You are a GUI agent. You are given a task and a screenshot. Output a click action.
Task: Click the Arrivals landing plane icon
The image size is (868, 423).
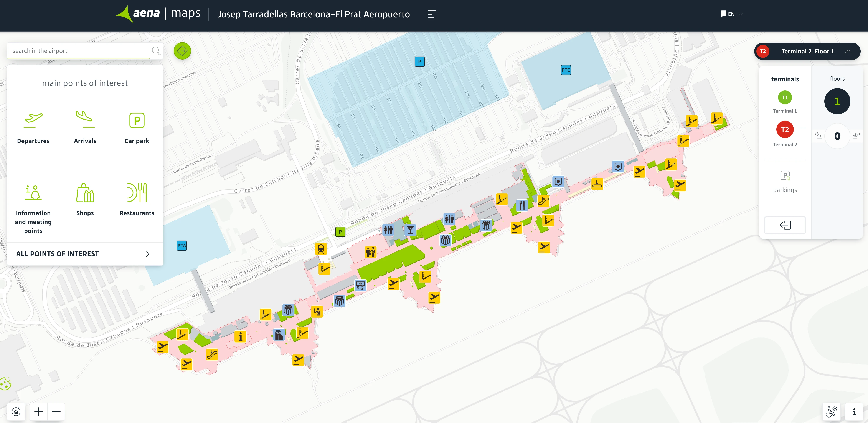point(85,120)
